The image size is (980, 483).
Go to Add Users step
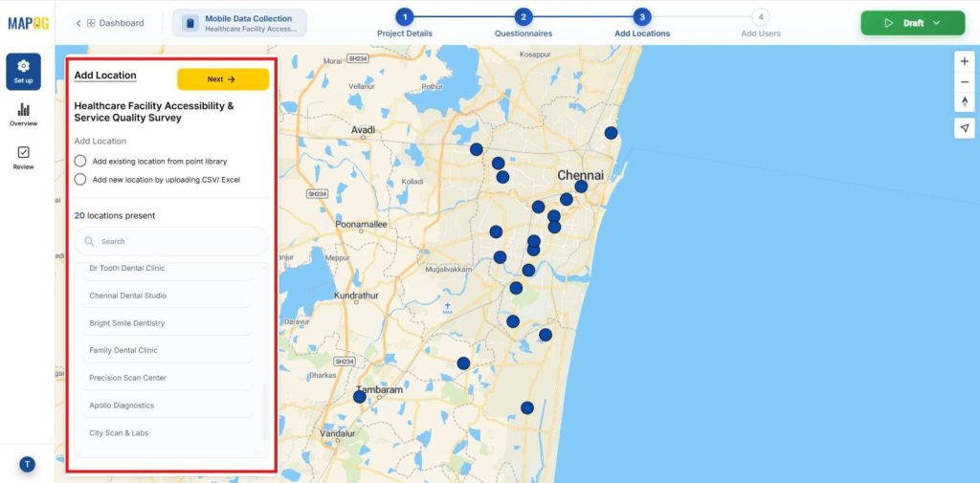click(x=760, y=17)
